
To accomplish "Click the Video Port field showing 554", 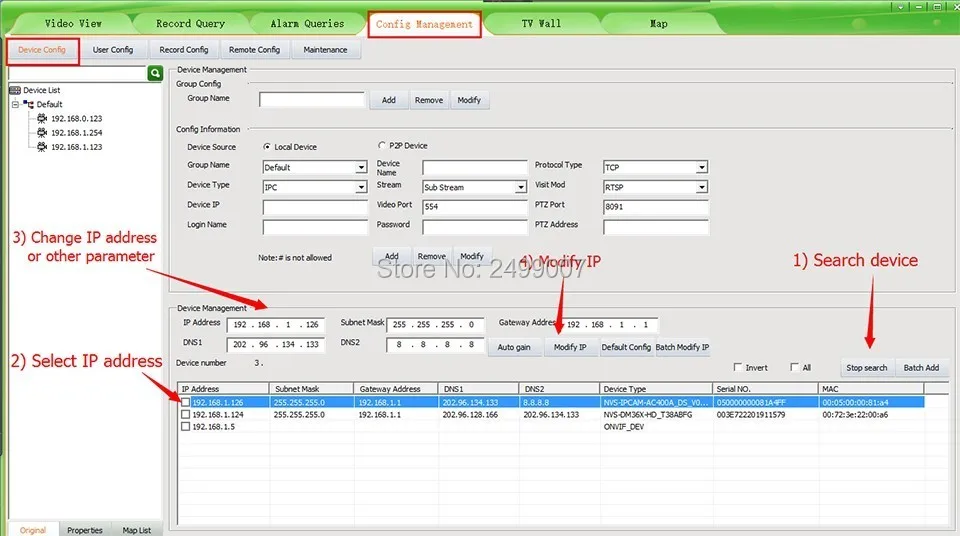I will tap(474, 207).
